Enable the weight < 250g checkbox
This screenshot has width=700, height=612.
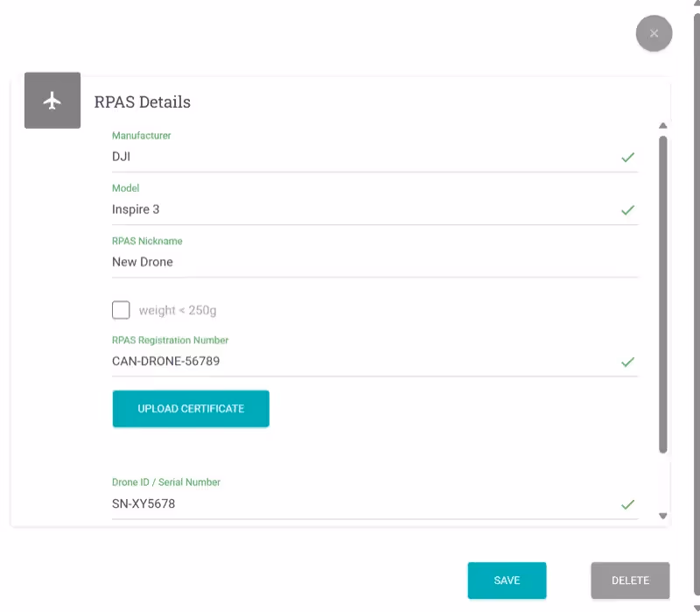121,310
